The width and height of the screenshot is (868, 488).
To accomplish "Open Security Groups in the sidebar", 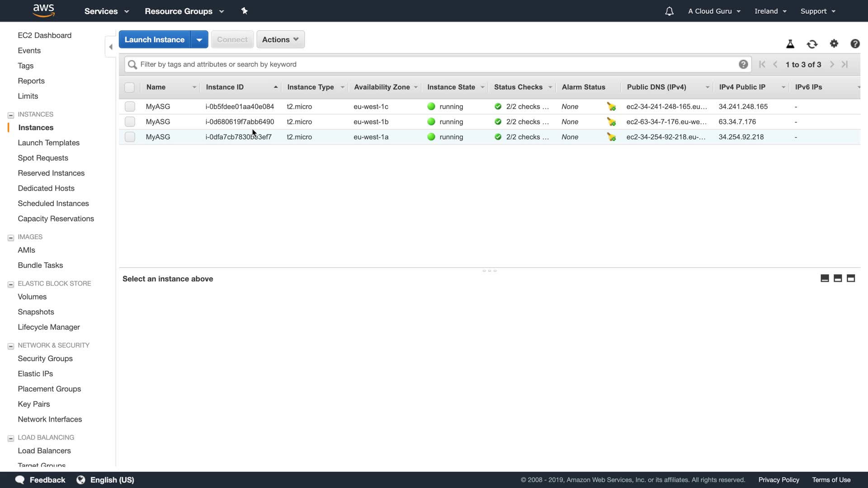I will tap(45, 358).
